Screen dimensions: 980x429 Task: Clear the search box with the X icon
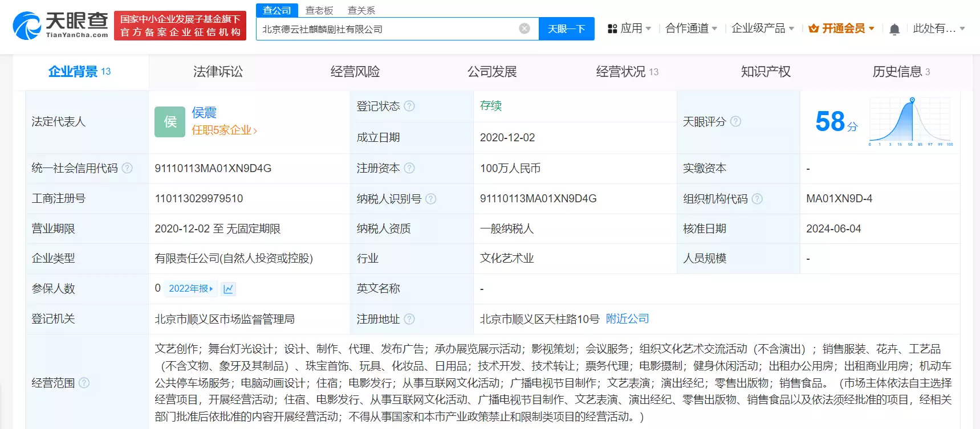(x=524, y=28)
